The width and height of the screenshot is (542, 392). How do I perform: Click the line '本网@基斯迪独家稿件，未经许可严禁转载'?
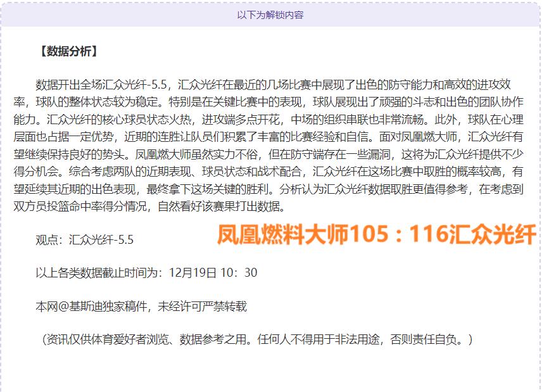[141, 307]
